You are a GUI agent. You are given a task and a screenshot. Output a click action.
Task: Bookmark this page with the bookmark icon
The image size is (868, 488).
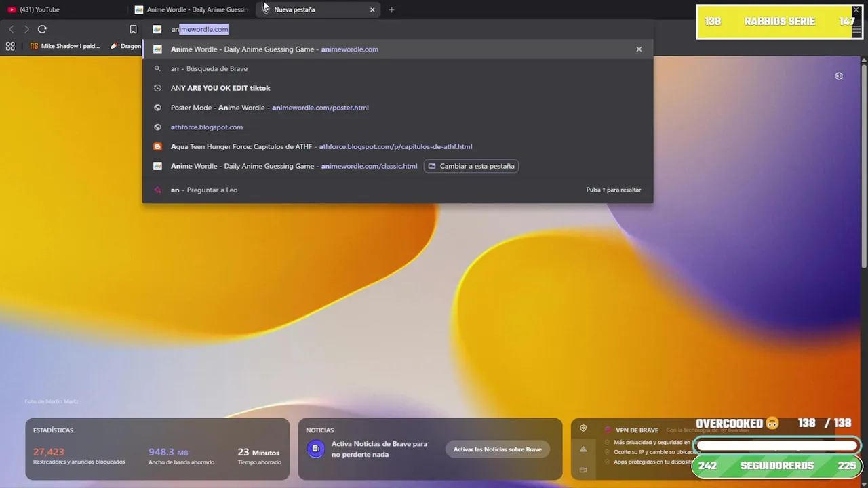click(133, 29)
